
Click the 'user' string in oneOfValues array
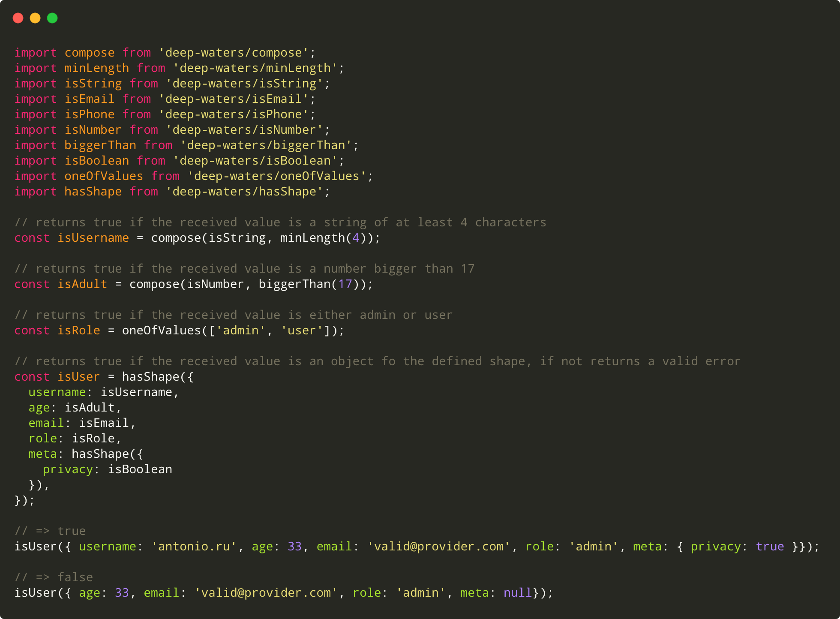pos(302,331)
